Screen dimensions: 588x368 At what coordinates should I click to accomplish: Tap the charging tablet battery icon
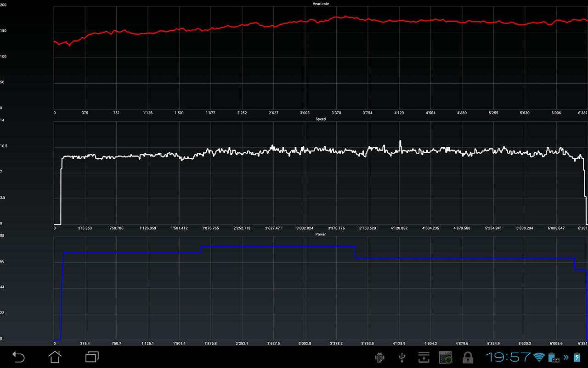(577, 357)
